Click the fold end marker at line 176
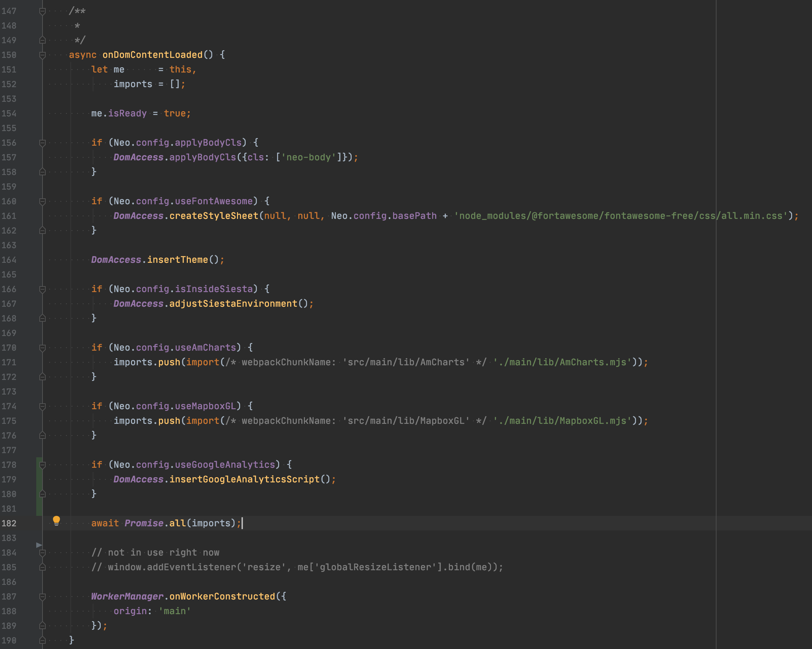Screen dimensions: 812x649 pyautogui.click(x=43, y=435)
